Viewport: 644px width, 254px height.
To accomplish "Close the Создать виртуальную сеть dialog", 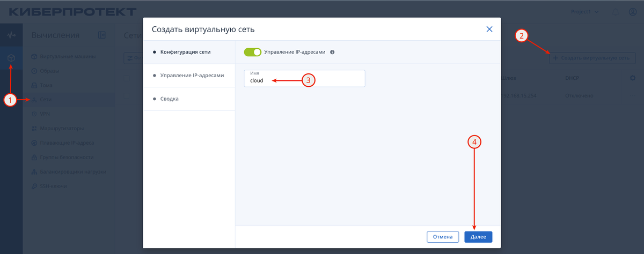I will coord(489,29).
